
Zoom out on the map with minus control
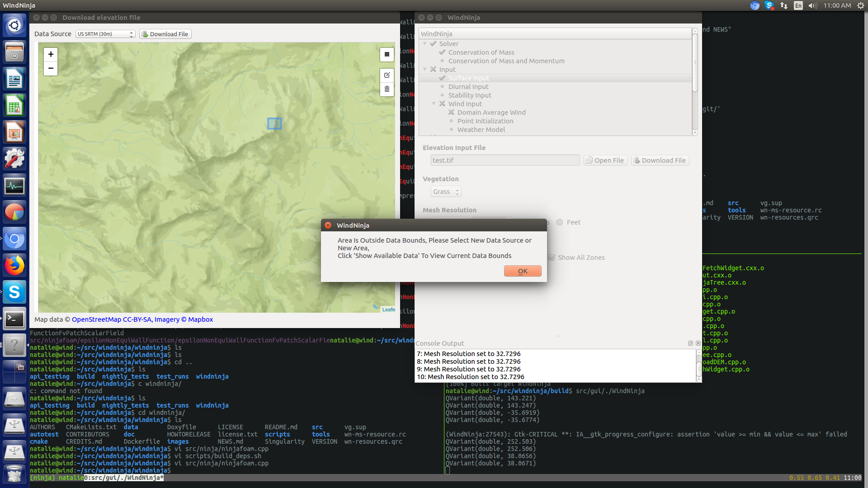click(50, 68)
